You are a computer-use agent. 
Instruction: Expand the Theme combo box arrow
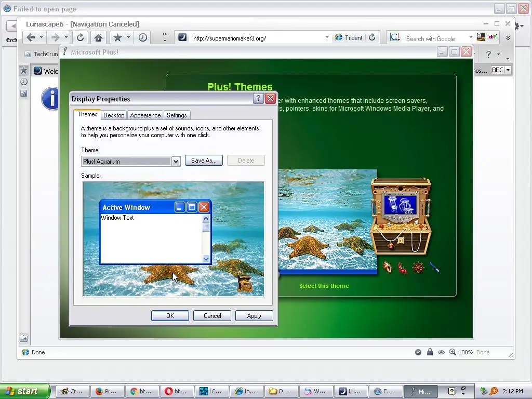[176, 162]
